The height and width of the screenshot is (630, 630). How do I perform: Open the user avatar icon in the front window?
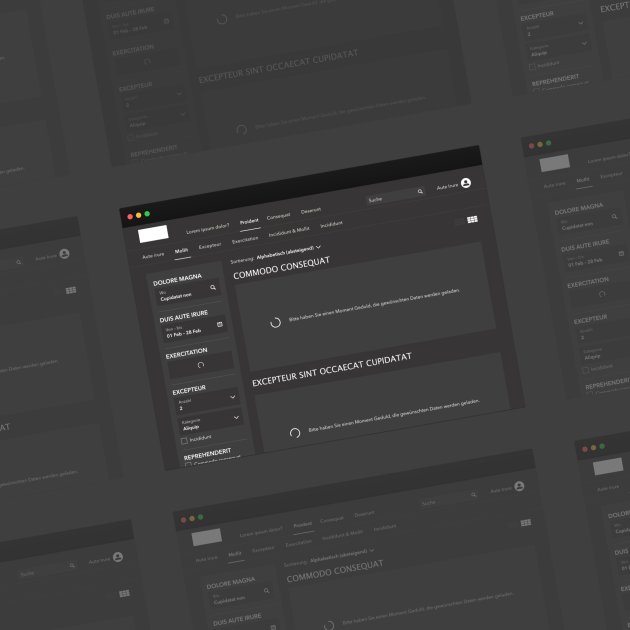(466, 183)
